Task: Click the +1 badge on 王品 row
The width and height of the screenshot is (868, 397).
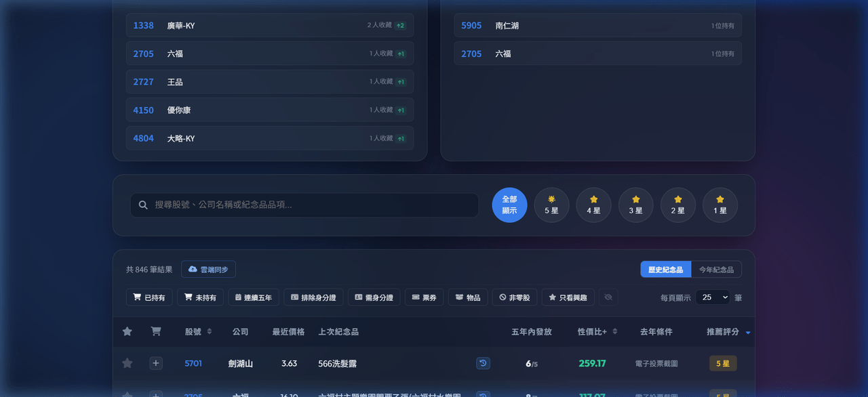Action: (401, 81)
